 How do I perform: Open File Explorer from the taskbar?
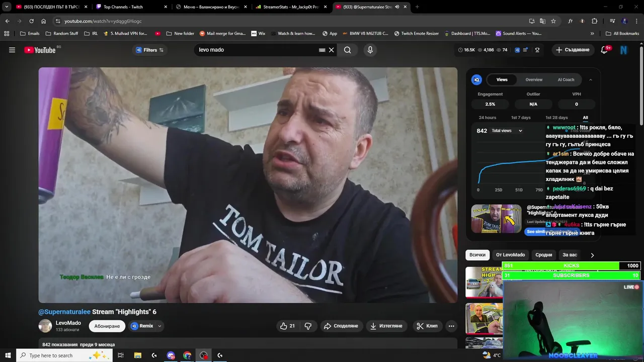137,355
